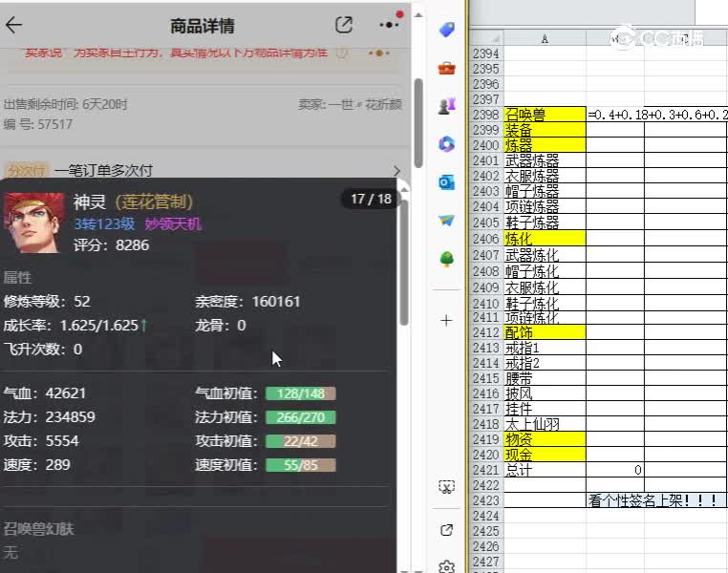Screen dimensions: 728x573
Task: Select the yellow 召唤兽 cell
Action: coord(545,115)
